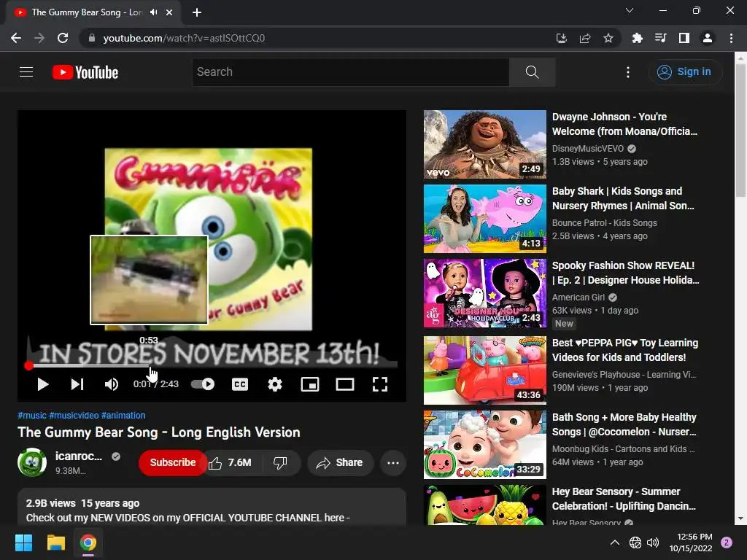Image resolution: width=747 pixels, height=560 pixels.
Task: Click the video progress bar
Action: pyautogui.click(x=212, y=366)
